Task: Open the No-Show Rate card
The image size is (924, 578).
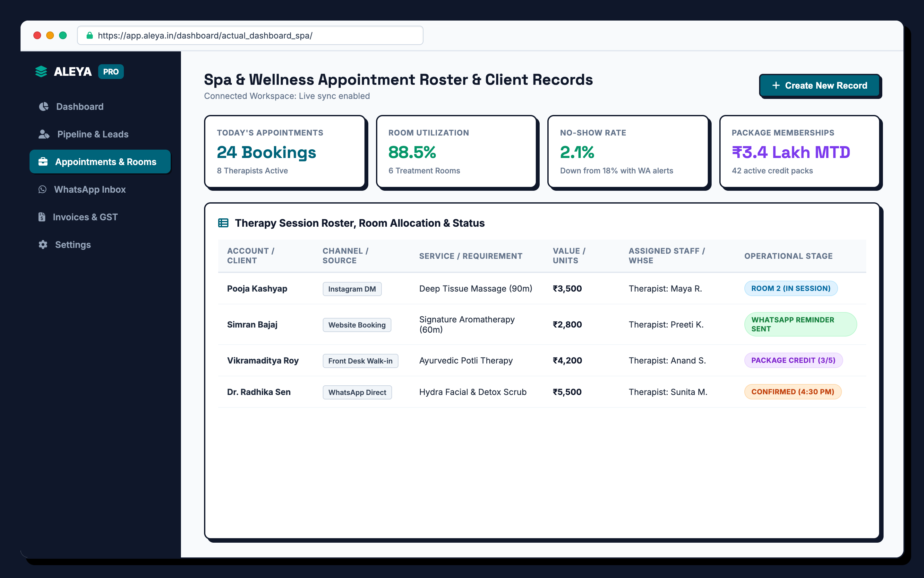Action: pos(628,151)
